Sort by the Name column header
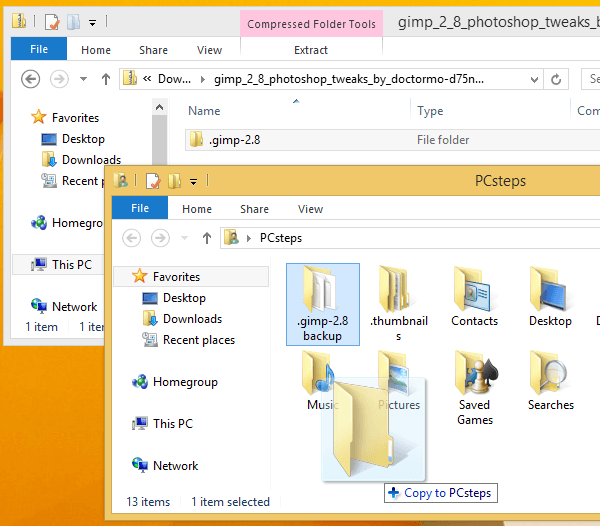The width and height of the screenshot is (600, 526). click(204, 111)
